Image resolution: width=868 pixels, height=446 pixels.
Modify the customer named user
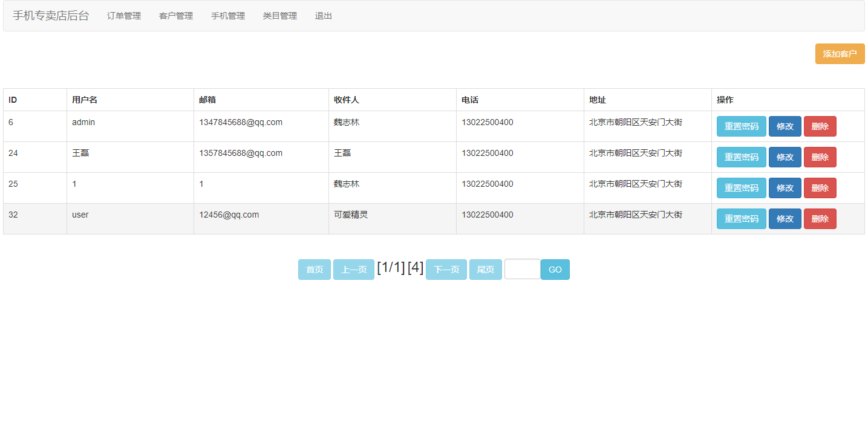(785, 219)
